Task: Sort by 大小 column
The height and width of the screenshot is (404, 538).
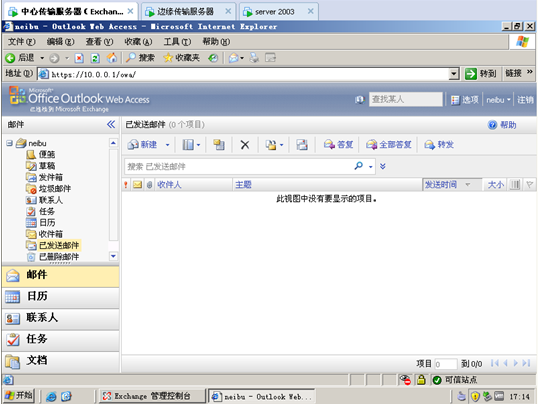Action: click(495, 185)
